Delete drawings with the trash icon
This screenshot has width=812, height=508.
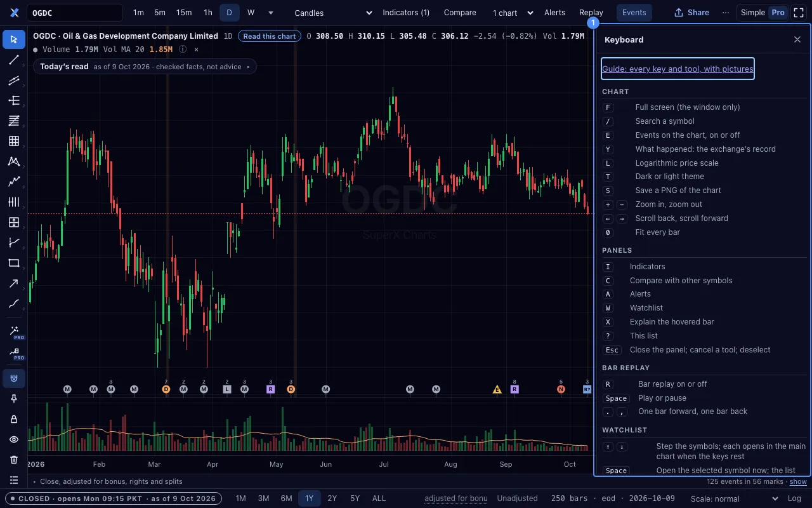14,460
